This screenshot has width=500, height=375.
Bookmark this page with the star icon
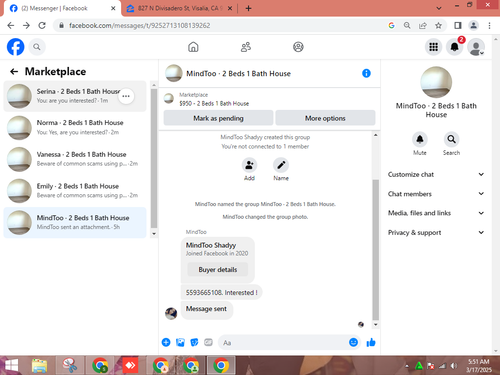[438, 25]
